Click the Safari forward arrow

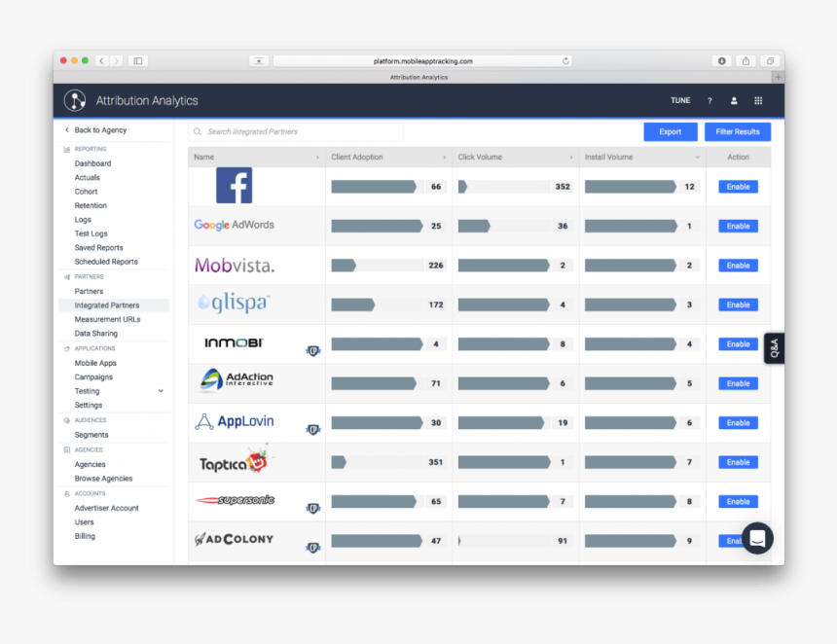[x=117, y=61]
